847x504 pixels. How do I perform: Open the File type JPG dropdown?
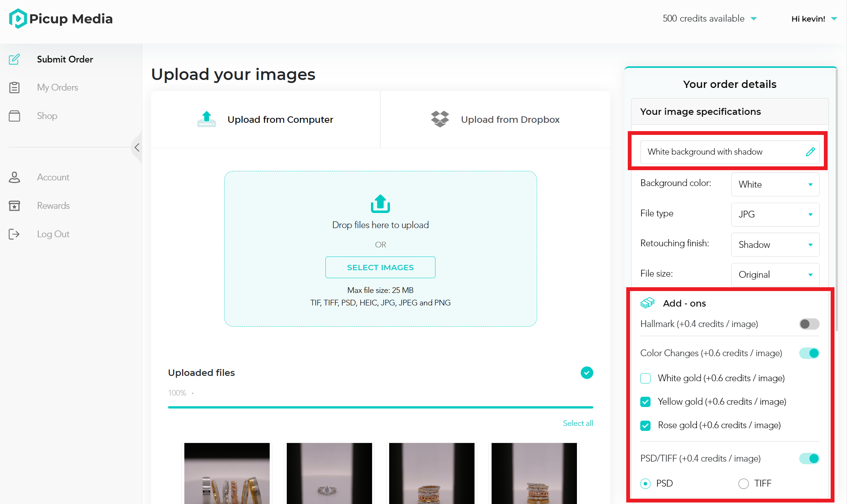pos(775,214)
